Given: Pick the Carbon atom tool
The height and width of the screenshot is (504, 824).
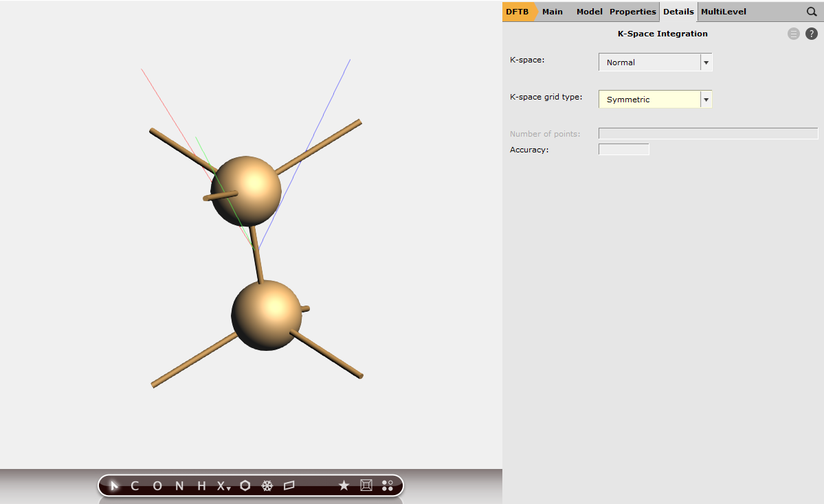Looking at the screenshot, I should pos(135,485).
